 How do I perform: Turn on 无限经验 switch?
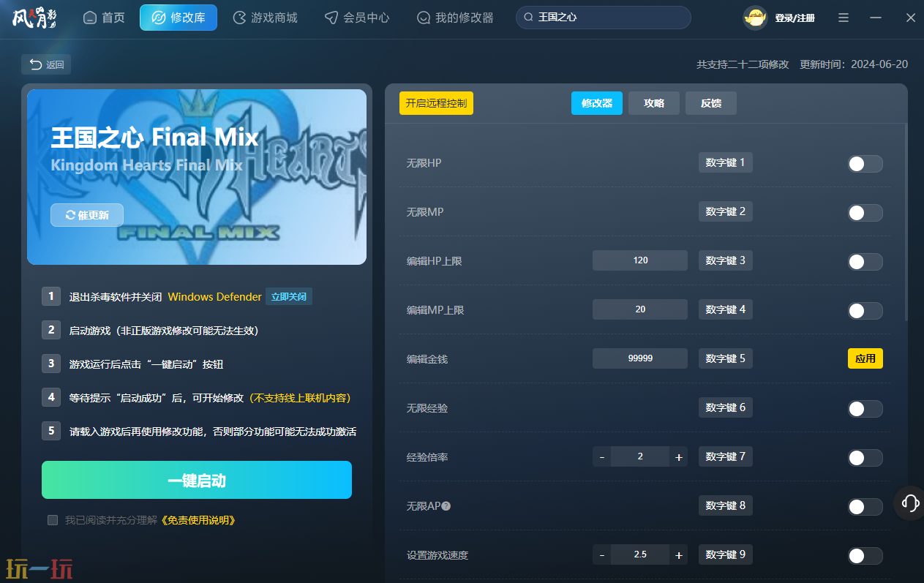(x=865, y=409)
